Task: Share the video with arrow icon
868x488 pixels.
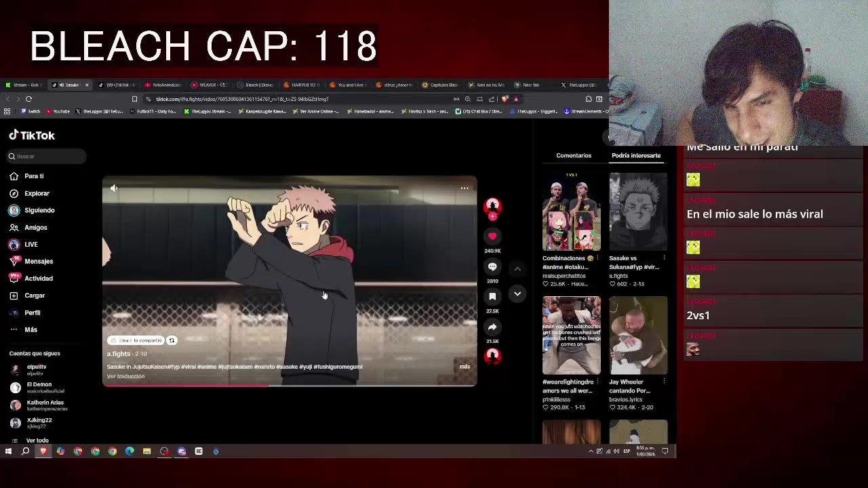Action: tap(492, 327)
